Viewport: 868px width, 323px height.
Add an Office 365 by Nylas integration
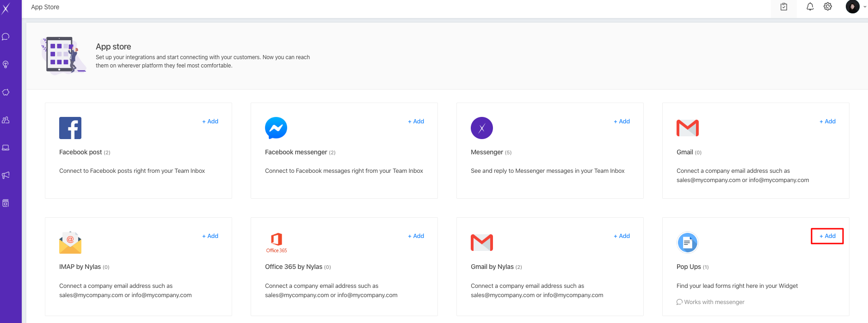416,236
